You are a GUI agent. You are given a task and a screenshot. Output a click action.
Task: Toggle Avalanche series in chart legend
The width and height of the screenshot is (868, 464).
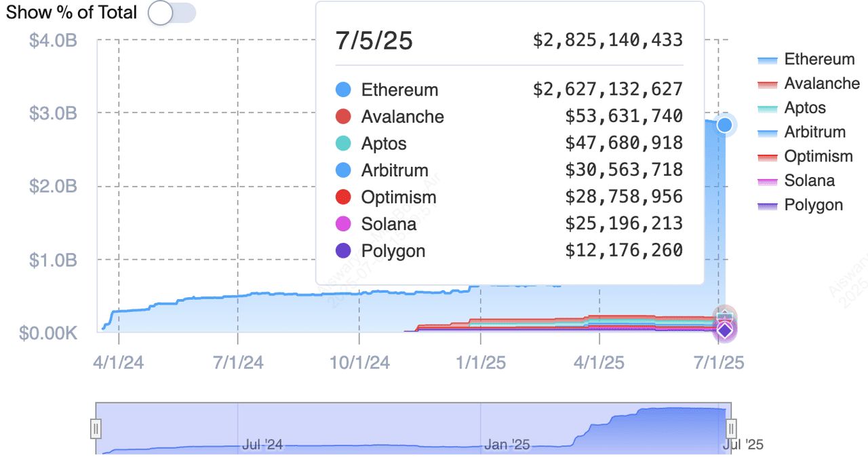click(x=822, y=83)
